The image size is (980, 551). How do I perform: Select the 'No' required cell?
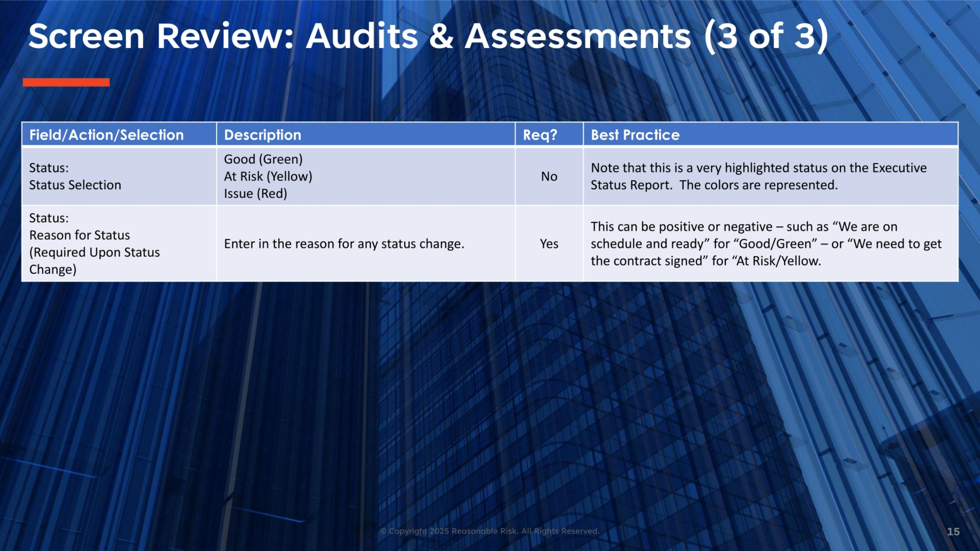pos(549,176)
